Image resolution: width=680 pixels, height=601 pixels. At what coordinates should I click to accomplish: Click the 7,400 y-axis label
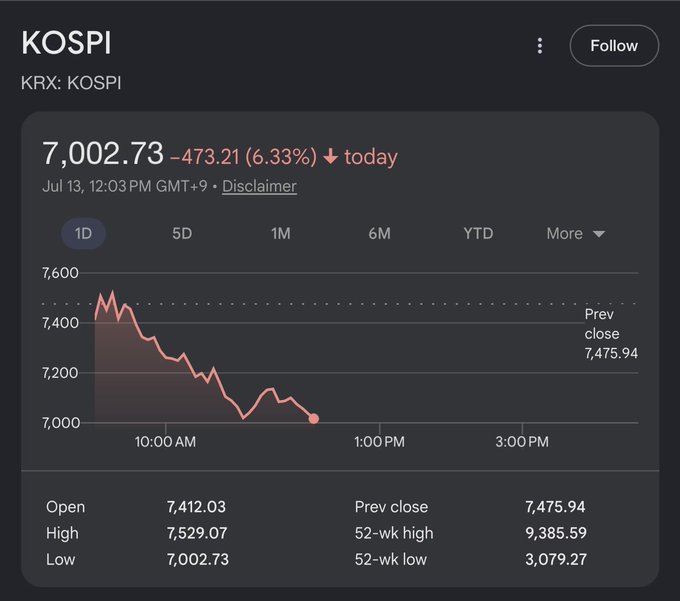(x=60, y=323)
